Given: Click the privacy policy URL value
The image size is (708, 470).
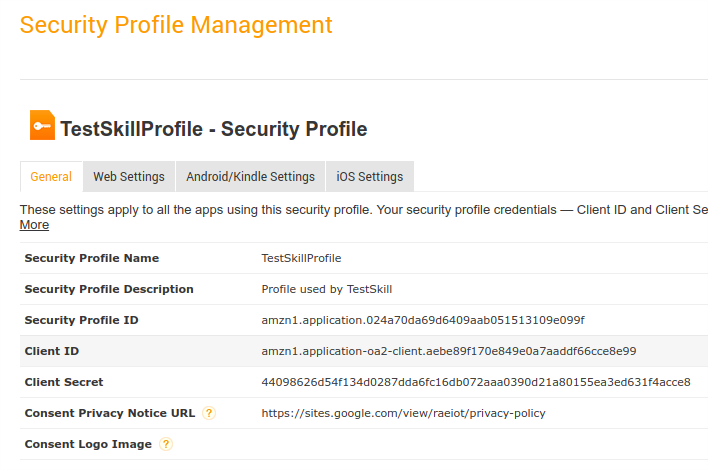Looking at the screenshot, I should click(403, 413).
